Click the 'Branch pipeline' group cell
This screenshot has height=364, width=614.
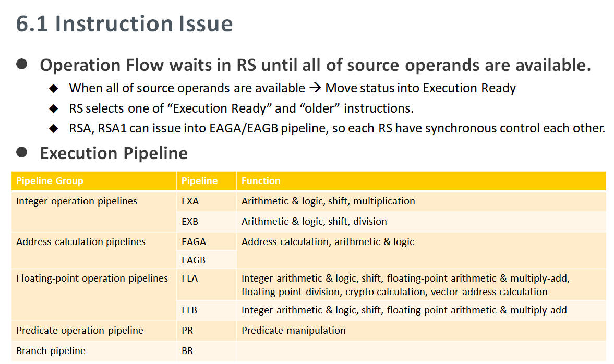(94, 351)
